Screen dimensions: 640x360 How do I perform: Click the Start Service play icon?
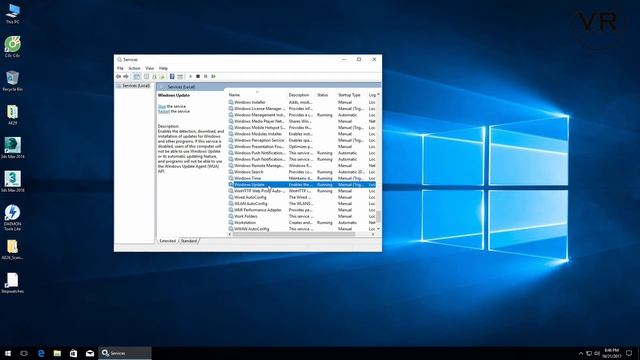190,76
